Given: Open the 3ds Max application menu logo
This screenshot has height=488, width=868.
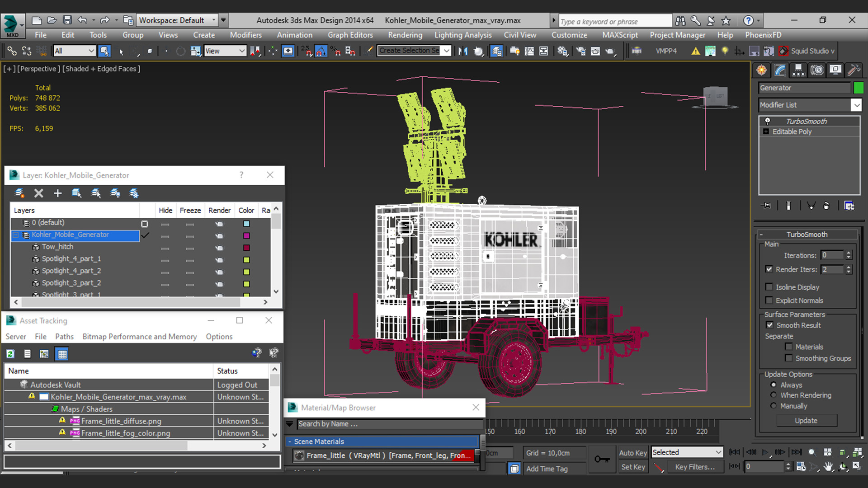Looking at the screenshot, I should click(x=12, y=26).
